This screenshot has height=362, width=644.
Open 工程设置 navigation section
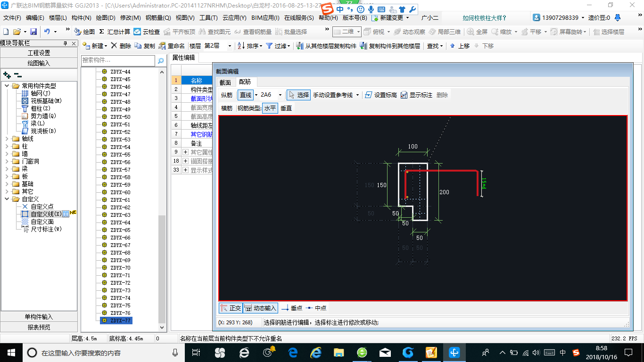(39, 53)
